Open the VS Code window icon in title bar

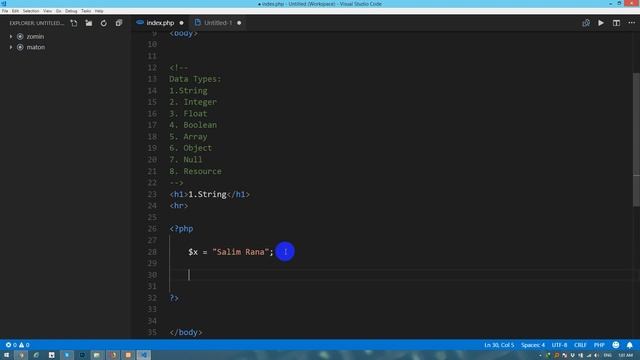tap(4, 4)
